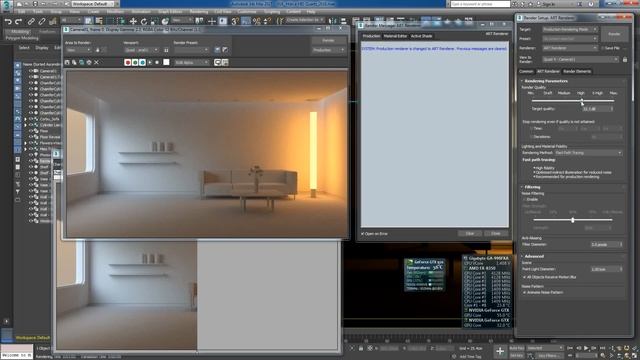Screen dimensions: 640x360
Task: Click Clone Rendered Frame Window icon
Action: [82, 62]
